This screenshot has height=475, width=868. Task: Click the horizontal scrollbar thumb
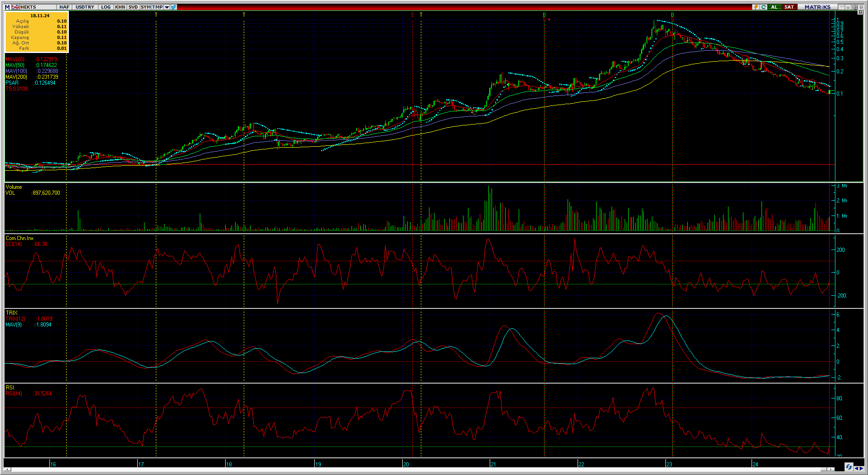coord(824,469)
